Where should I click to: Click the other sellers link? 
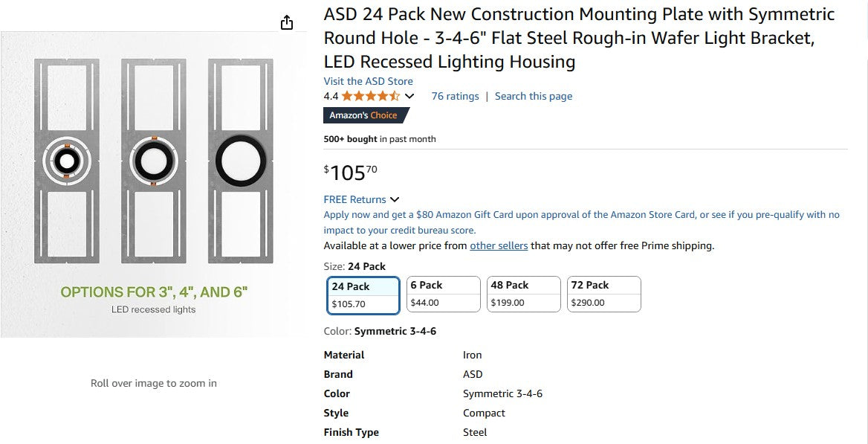click(499, 245)
